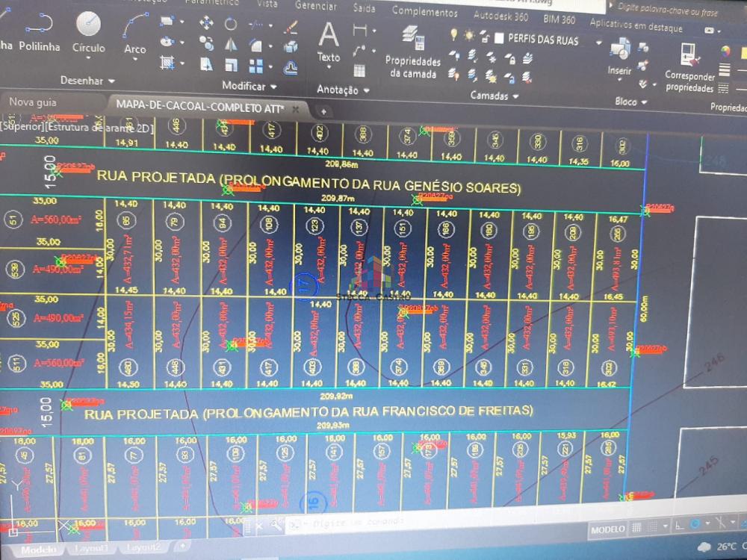747x560 pixels.
Task: Click the RUA PROJETADA GENÉSIO SOARES label
Action: point(309,181)
